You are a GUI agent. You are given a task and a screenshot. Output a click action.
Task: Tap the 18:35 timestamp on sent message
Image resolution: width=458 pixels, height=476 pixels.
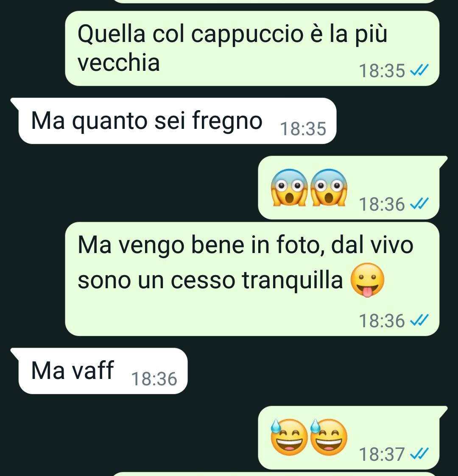tap(382, 71)
